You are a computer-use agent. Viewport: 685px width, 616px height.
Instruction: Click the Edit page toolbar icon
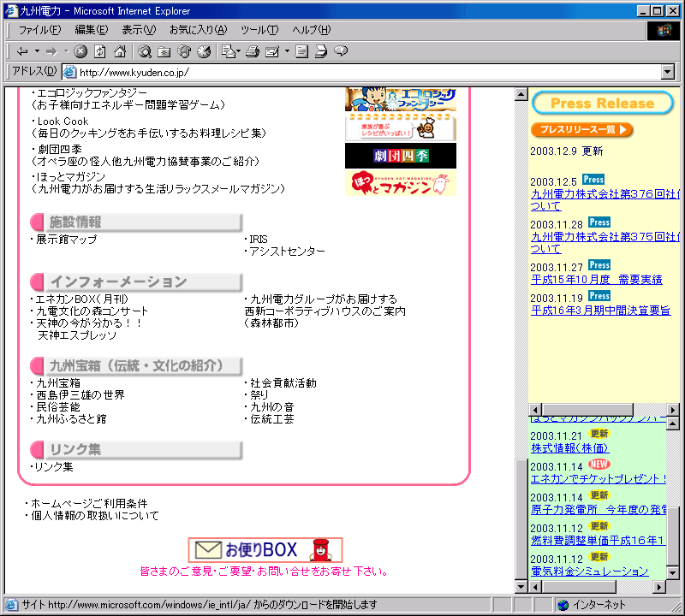click(272, 51)
